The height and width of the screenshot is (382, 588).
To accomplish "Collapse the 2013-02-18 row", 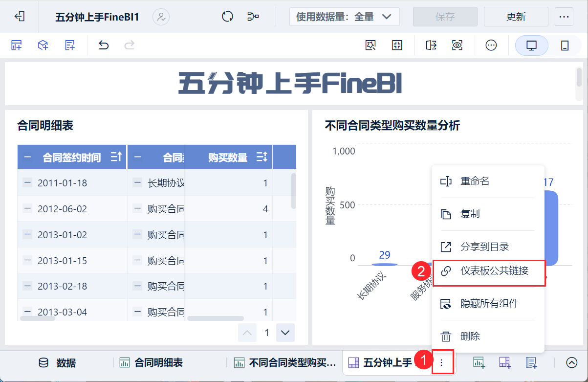I will point(27,286).
